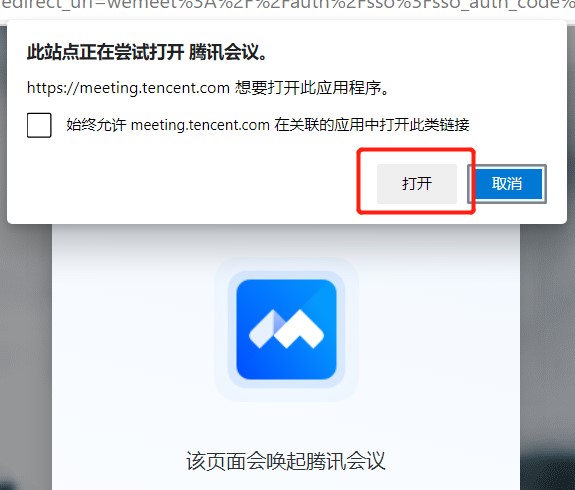The image size is (575, 490).
Task: Click the Tencent Meeting app logo
Action: pos(286,329)
